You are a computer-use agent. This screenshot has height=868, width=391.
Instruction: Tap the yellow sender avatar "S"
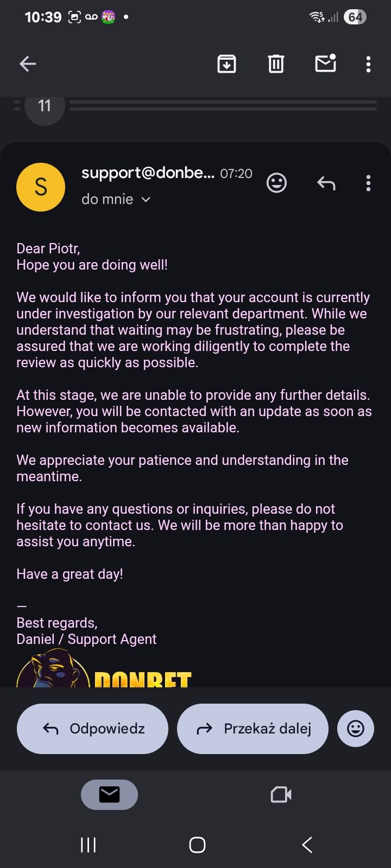[x=41, y=187]
